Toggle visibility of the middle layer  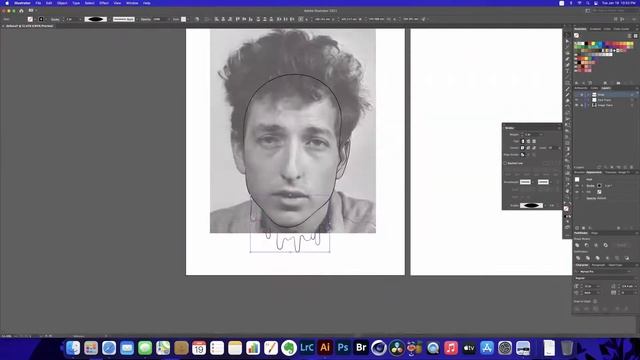[x=576, y=100]
